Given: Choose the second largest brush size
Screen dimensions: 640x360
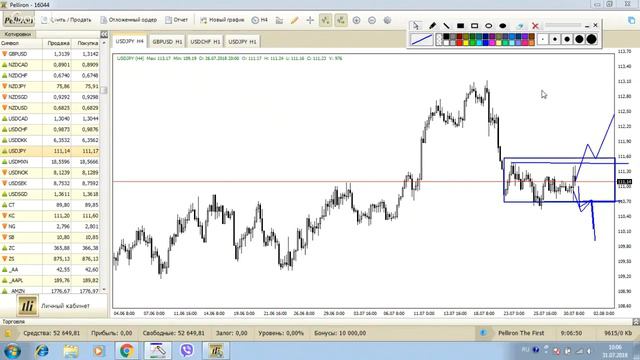Looking at the screenshot, I should pyautogui.click(x=579, y=39).
